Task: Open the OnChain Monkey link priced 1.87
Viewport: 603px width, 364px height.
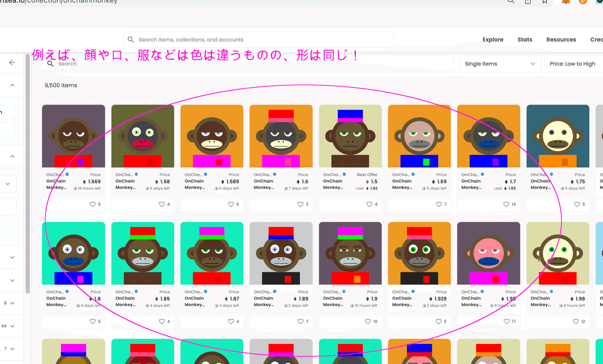Action: 194,301
